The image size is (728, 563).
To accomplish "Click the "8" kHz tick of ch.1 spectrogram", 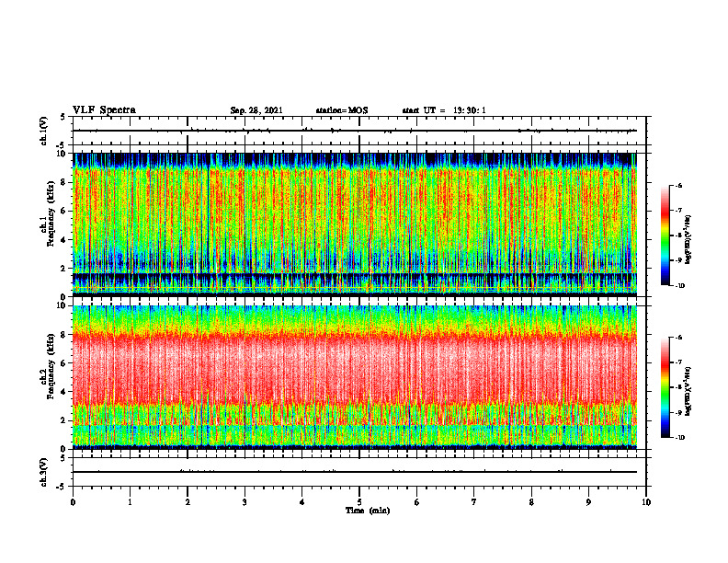I will (64, 182).
